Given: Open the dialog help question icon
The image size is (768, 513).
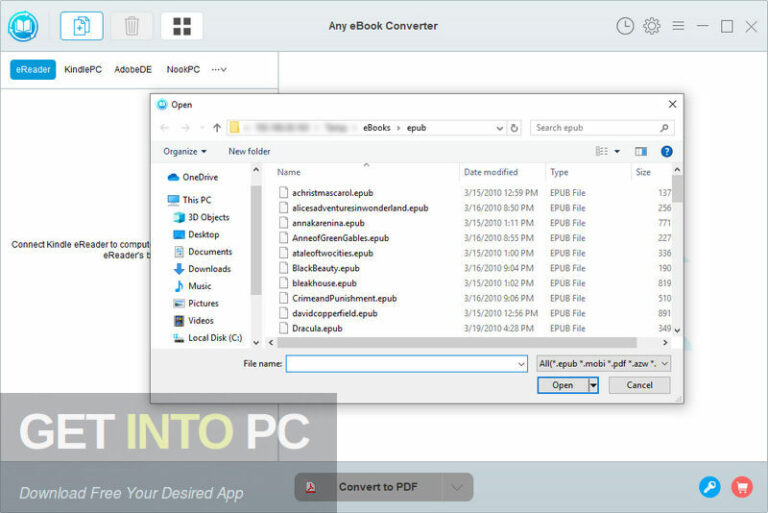Looking at the screenshot, I should click(x=666, y=151).
